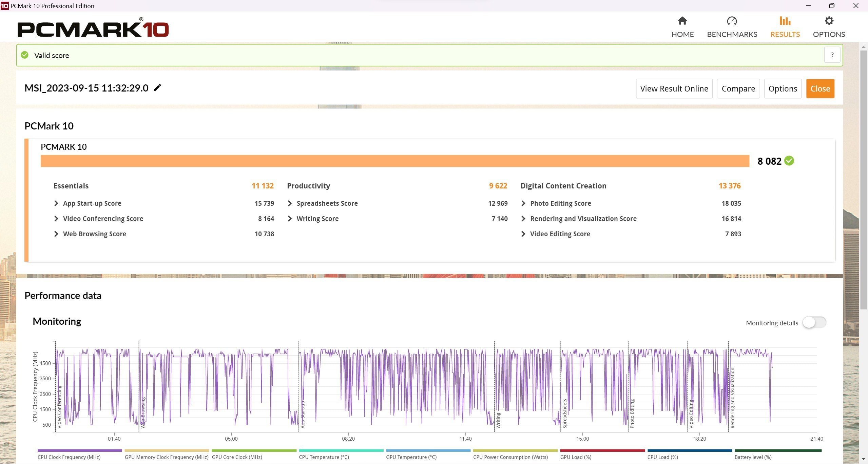Click the Writing Score expander arrow
This screenshot has width=868, height=464.
(x=289, y=219)
